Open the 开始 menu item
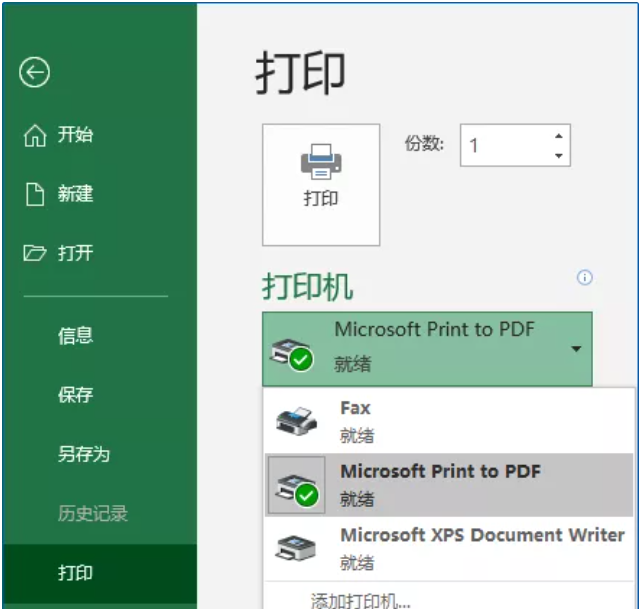The image size is (642, 609). tap(76, 135)
